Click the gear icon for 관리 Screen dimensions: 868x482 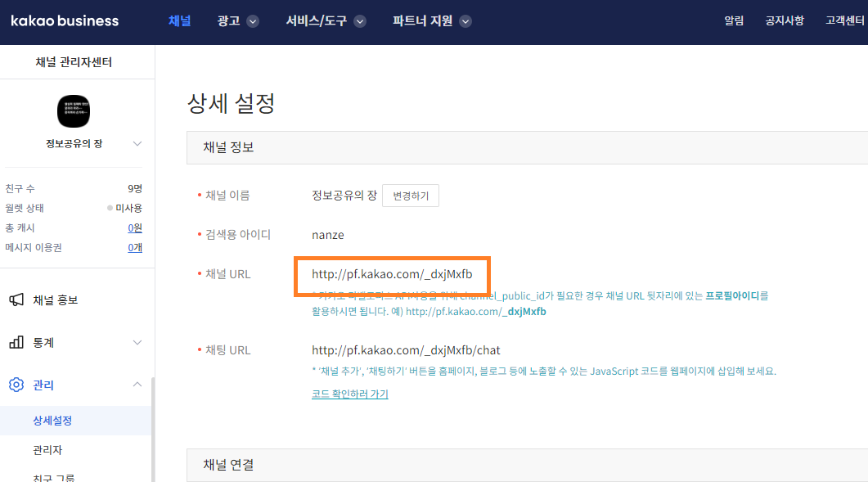[16, 385]
